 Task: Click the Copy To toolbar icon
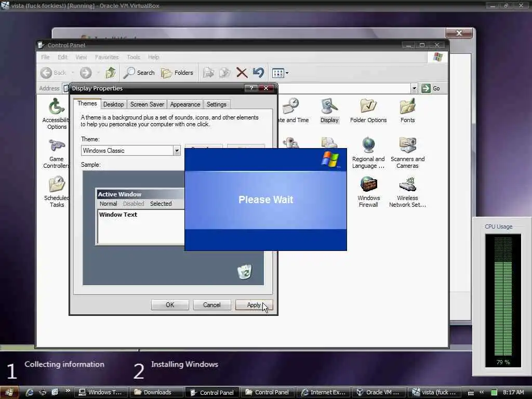[x=225, y=73]
